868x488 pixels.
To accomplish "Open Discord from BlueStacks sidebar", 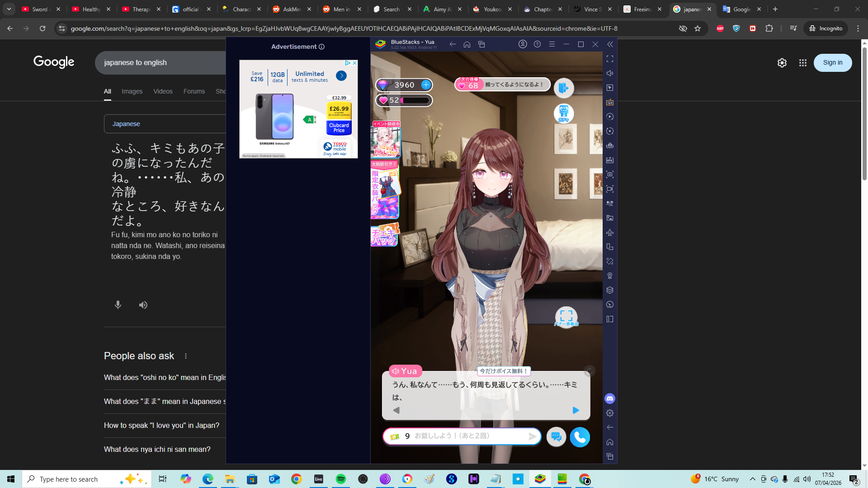I will [x=610, y=399].
